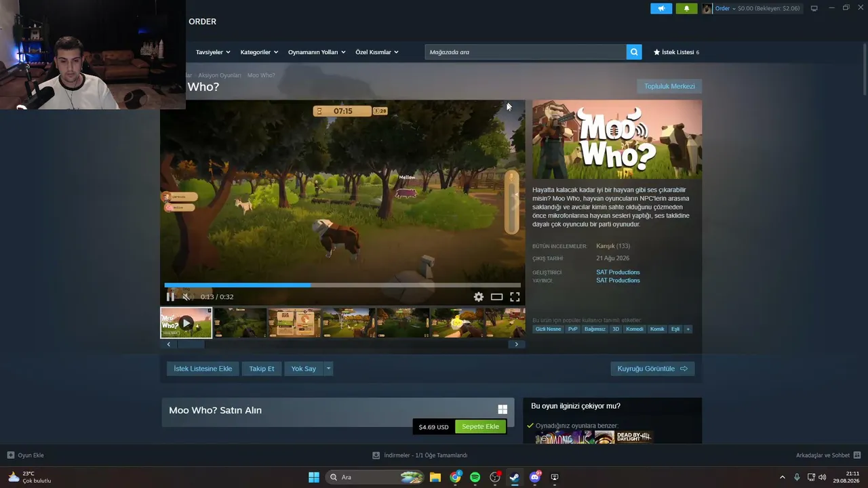Click İstek Listesine Ekle button
868x488 pixels.
coord(203,369)
